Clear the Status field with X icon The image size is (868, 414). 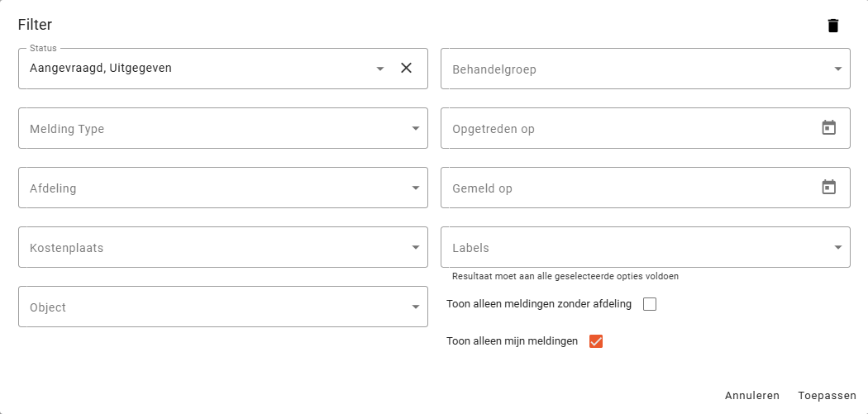pos(406,69)
